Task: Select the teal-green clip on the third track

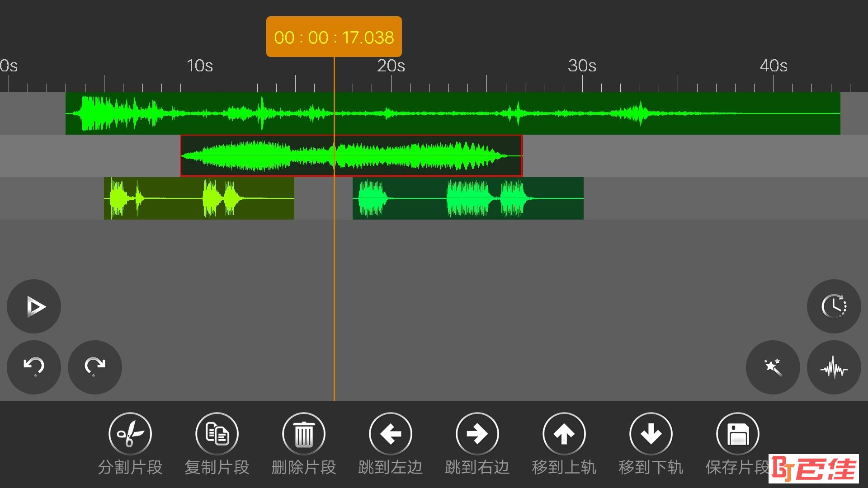Action: pyautogui.click(x=468, y=198)
